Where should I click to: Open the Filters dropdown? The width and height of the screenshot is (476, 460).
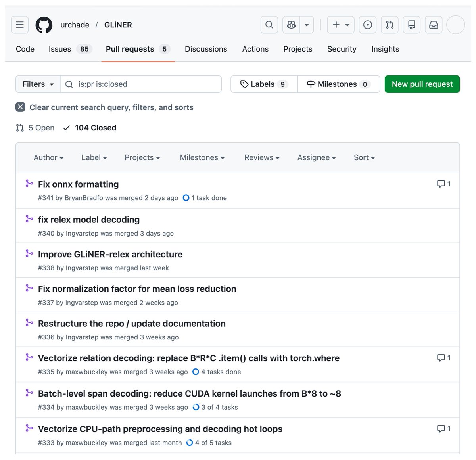tap(38, 84)
